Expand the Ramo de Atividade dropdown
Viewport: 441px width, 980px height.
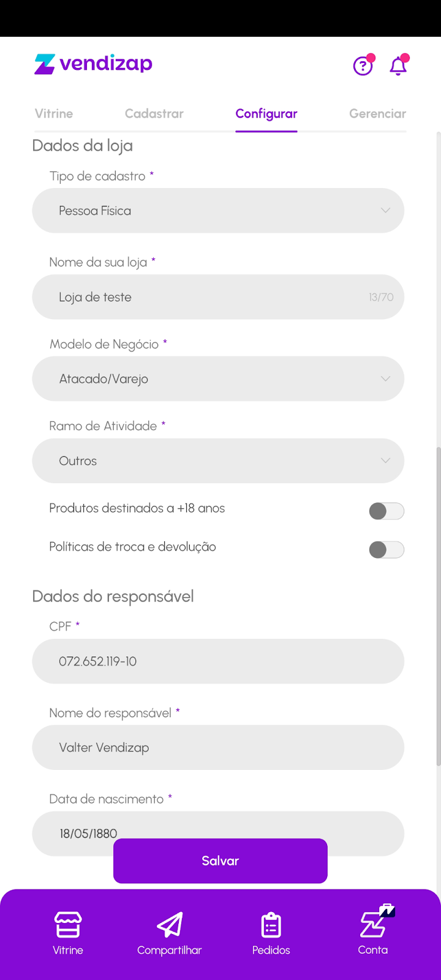click(x=218, y=461)
